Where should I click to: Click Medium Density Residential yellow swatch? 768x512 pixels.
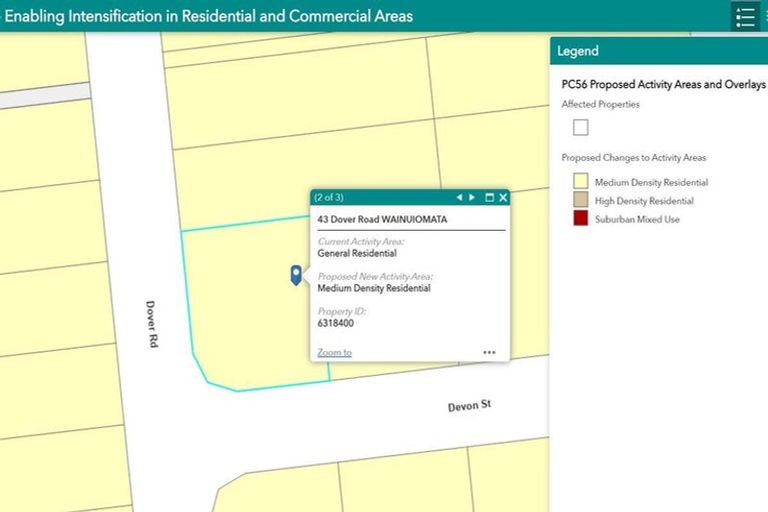(580, 182)
